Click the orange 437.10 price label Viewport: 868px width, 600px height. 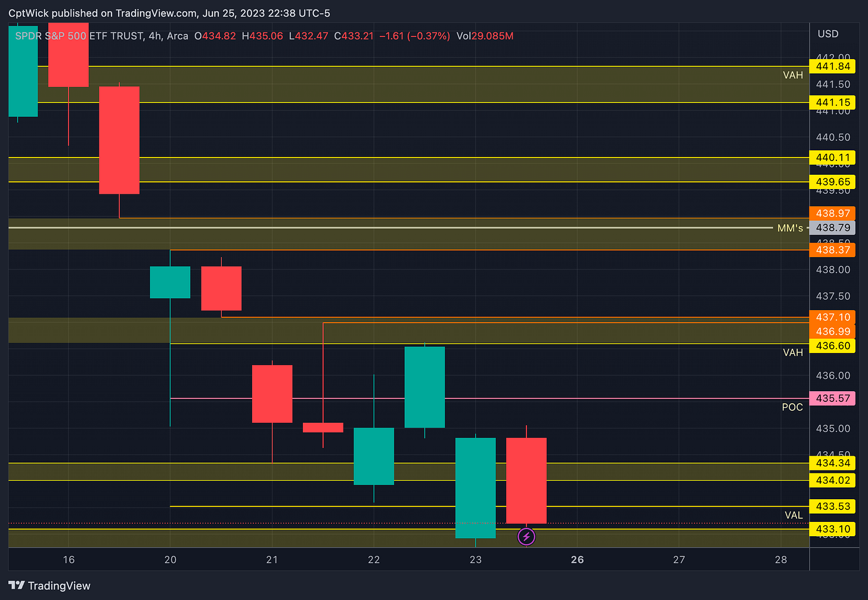pos(832,317)
